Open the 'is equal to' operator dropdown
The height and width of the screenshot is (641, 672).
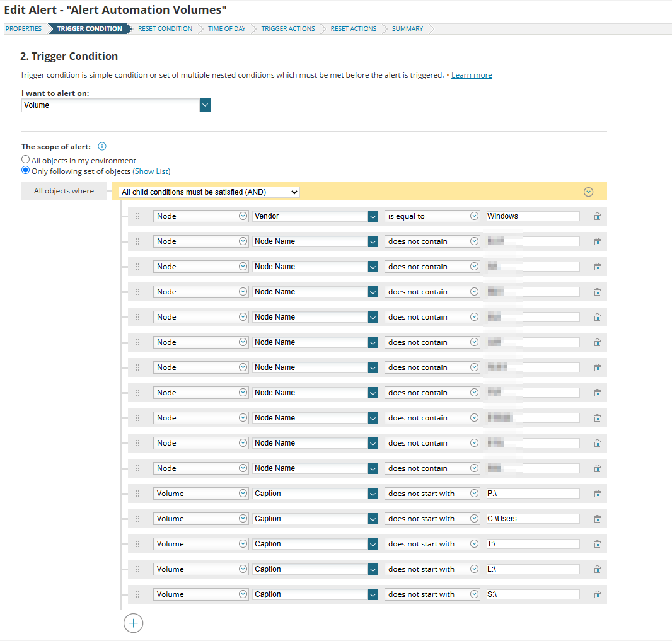[432, 216]
